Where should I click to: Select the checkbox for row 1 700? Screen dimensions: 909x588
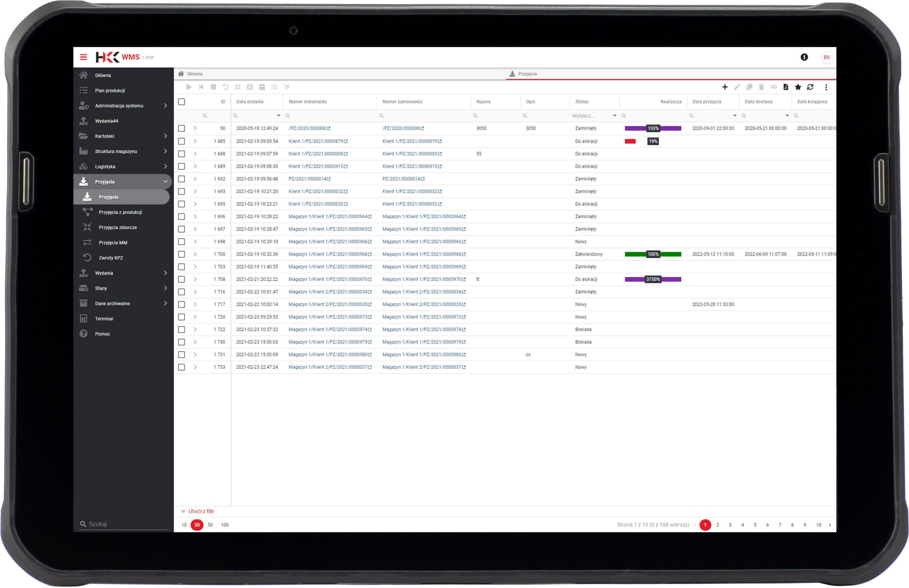pos(181,254)
